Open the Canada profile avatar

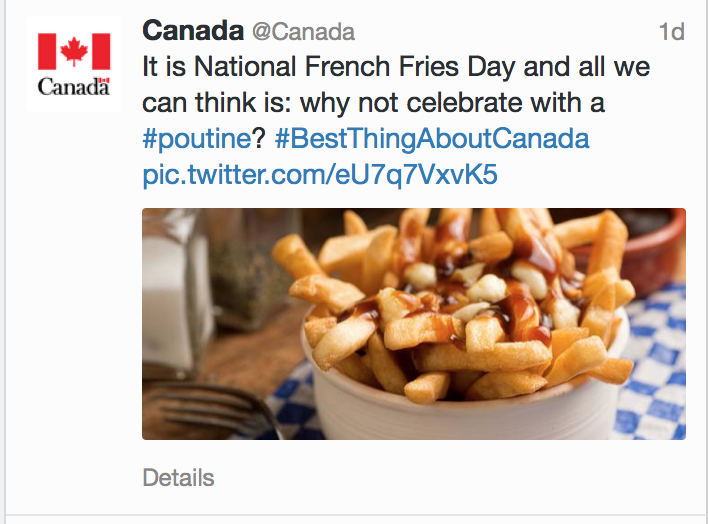tap(73, 64)
